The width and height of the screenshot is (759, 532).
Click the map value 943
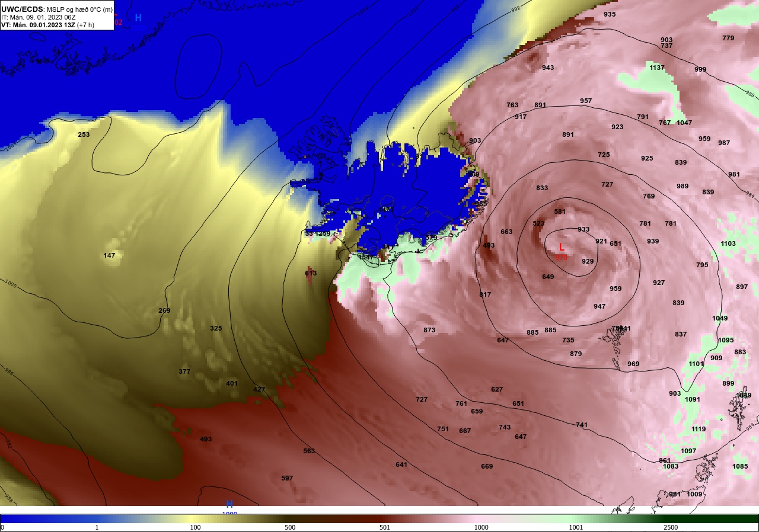(548, 68)
